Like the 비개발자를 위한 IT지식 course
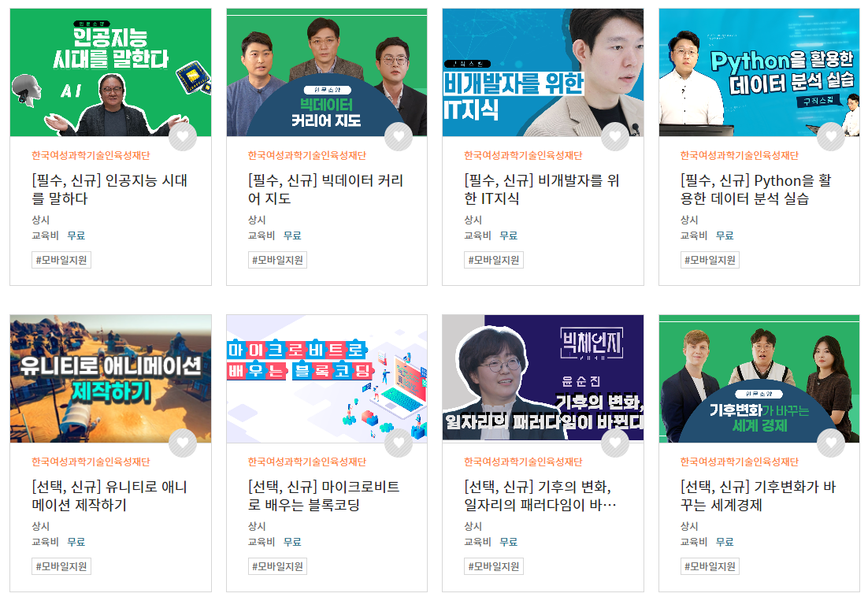Screen dimensions: 868x597 coord(615,136)
